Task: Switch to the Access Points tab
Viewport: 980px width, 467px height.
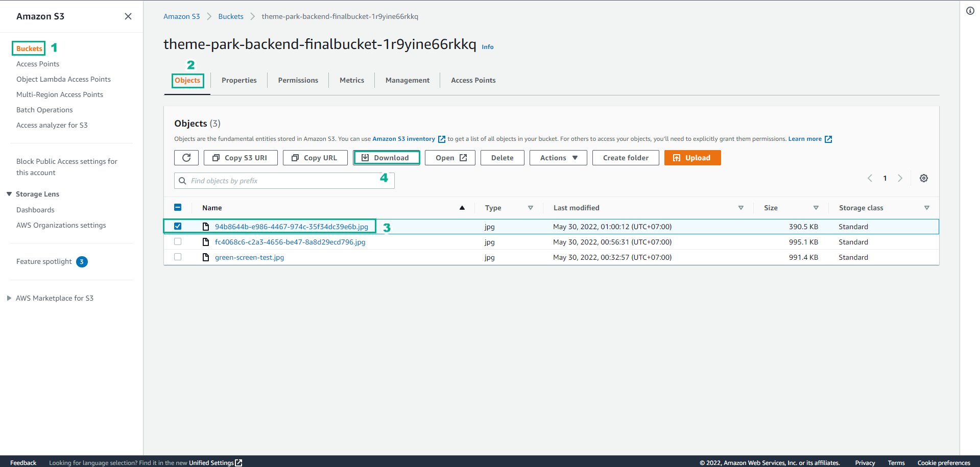Action: [x=473, y=80]
